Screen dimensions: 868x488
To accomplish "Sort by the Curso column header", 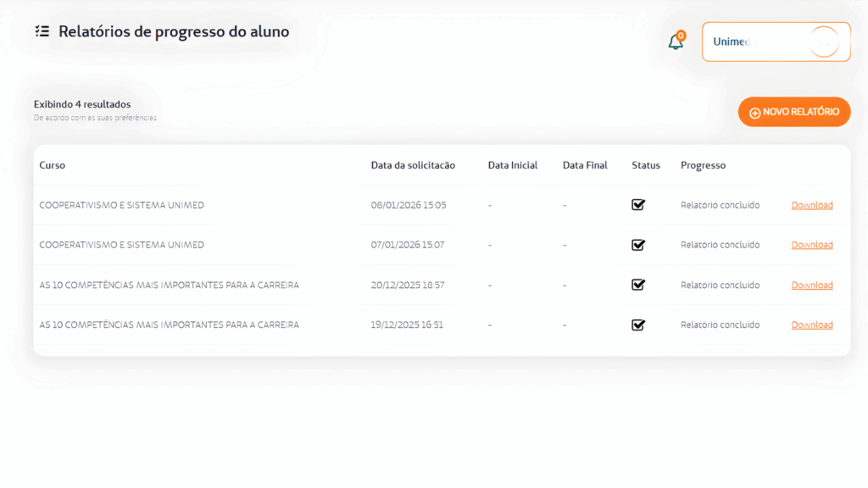I will pyautogui.click(x=53, y=165).
